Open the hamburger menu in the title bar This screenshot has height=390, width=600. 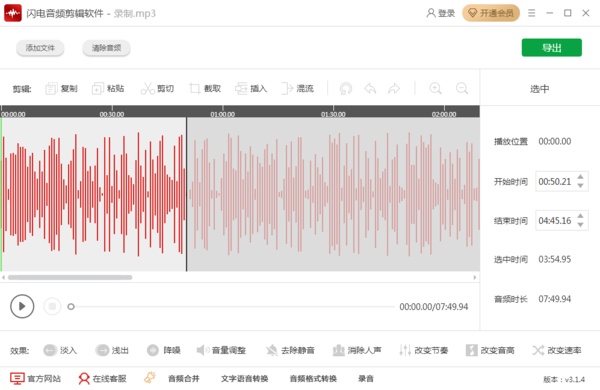[x=532, y=13]
